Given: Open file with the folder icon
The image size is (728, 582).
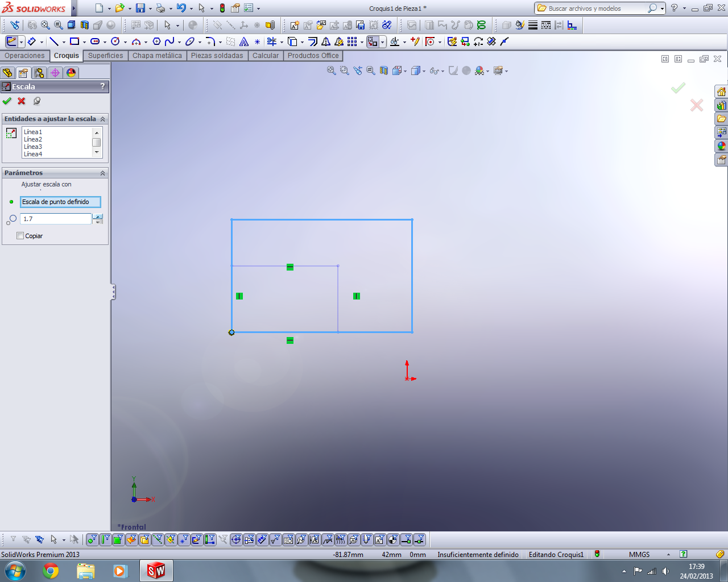Looking at the screenshot, I should coord(119,8).
